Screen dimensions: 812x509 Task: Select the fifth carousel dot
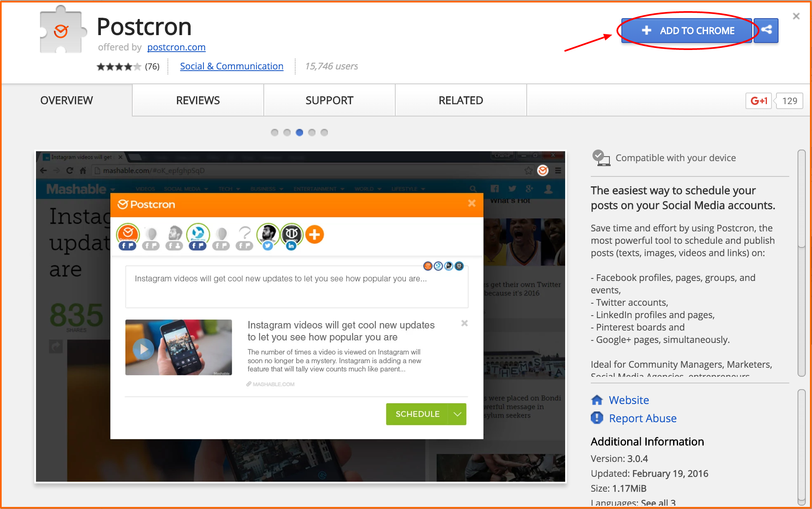324,132
